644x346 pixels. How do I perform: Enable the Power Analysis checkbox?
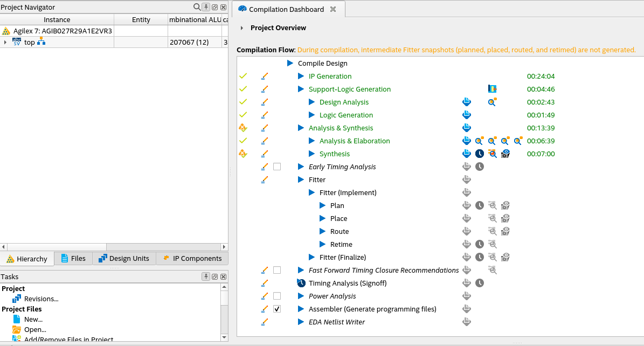click(277, 296)
